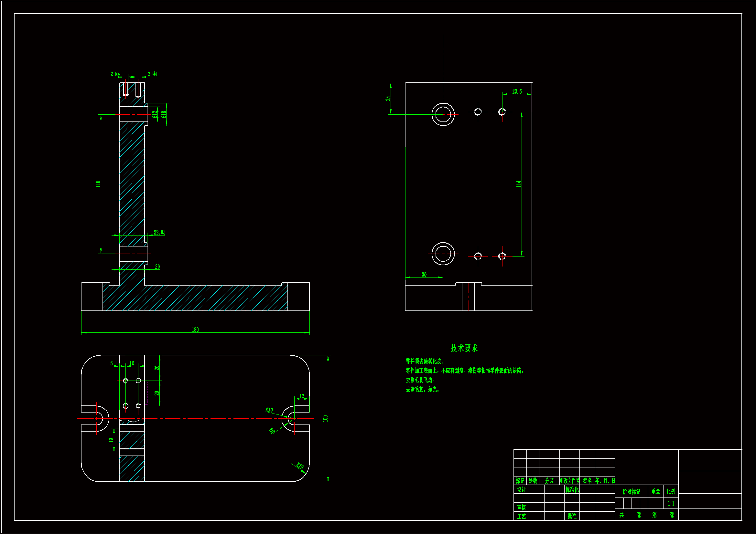Screen dimensions: 756x534
Task: Click the Ø18 diameter dimension
Action: (164, 114)
